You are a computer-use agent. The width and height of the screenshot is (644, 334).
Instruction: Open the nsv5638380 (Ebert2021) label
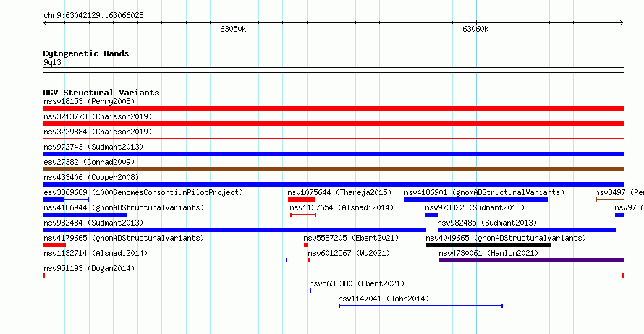(357, 283)
